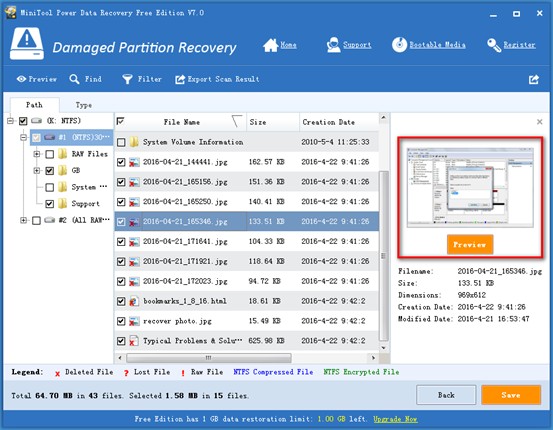
Task: Uncheck the Support folder checkbox
Action: coord(50,204)
